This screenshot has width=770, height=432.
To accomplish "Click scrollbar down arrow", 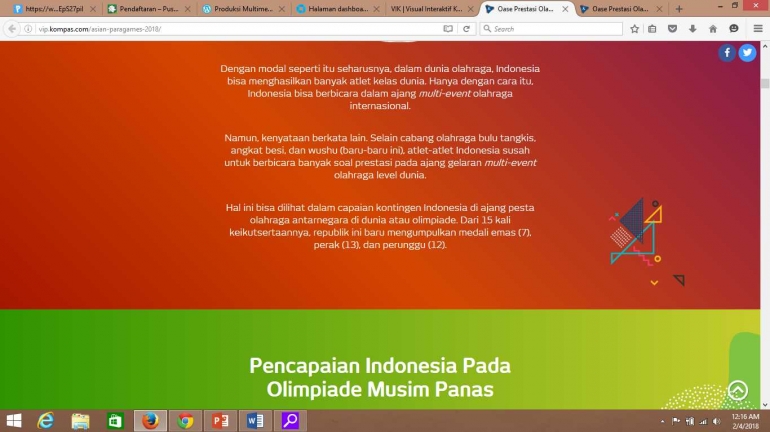I will (x=765, y=405).
